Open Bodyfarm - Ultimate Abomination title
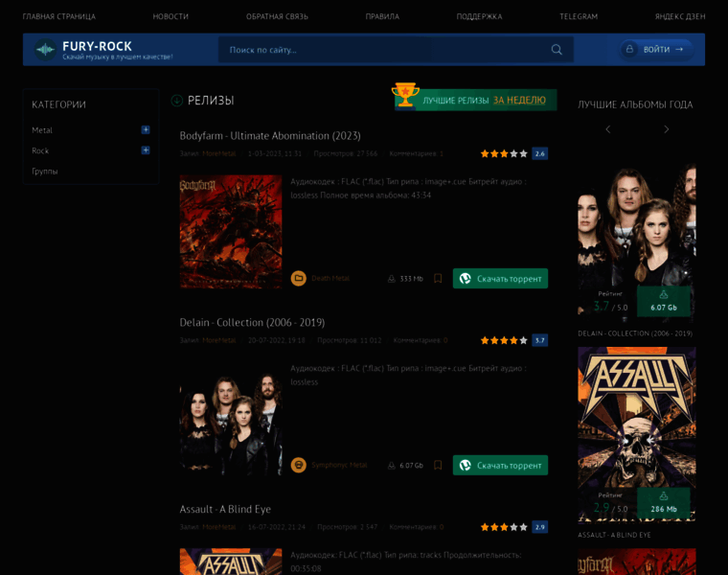This screenshot has width=728, height=575. coord(270,136)
